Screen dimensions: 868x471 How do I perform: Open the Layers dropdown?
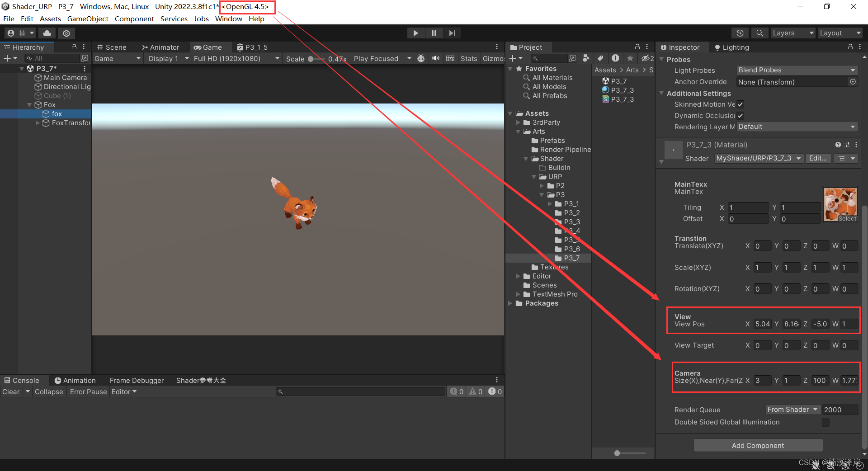(x=793, y=33)
